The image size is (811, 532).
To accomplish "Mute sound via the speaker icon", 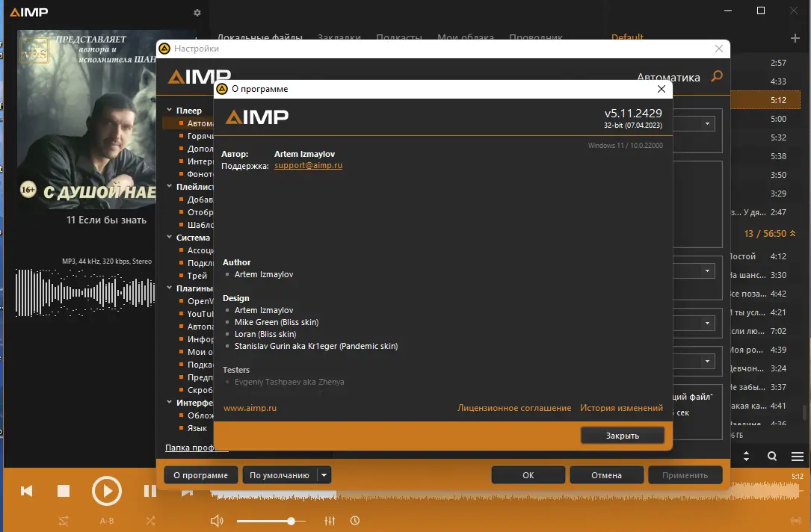I will point(217,520).
